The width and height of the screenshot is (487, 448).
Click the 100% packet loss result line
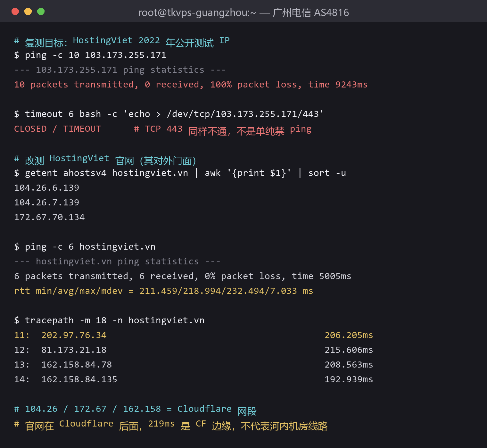[x=191, y=85]
